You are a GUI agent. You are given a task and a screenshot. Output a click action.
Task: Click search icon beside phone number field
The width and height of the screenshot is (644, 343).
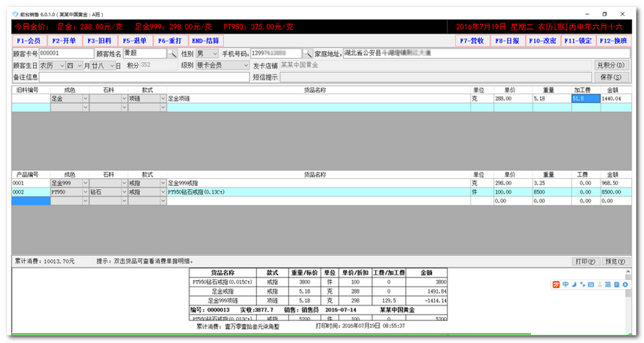pos(307,53)
